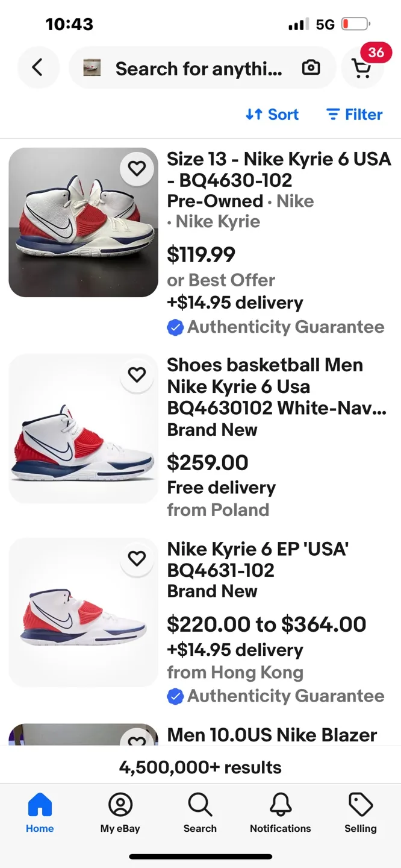View the 4,500,000+ results count
The width and height of the screenshot is (401, 868).
click(200, 767)
